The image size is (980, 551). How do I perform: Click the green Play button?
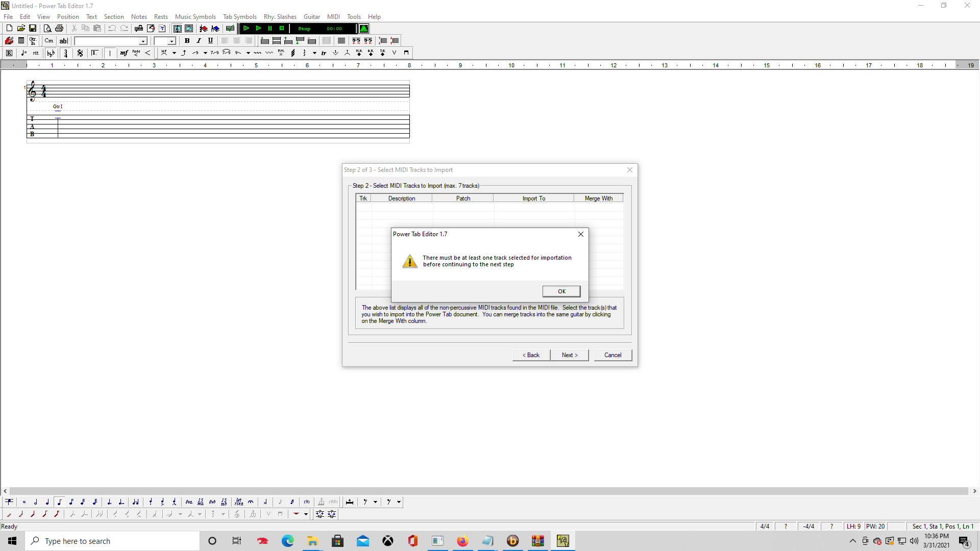(x=258, y=29)
